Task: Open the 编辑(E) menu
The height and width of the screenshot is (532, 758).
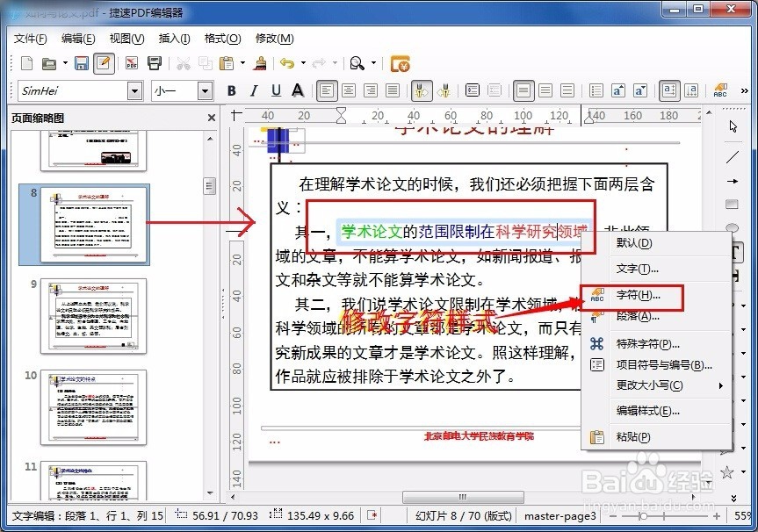Action: (x=78, y=38)
